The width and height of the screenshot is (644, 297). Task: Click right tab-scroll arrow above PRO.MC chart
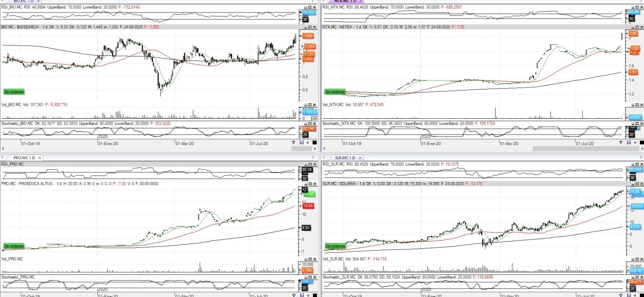coord(313,158)
